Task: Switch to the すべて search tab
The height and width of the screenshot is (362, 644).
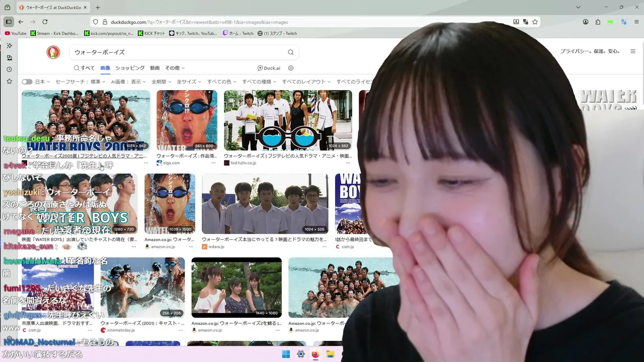Action: point(84,68)
